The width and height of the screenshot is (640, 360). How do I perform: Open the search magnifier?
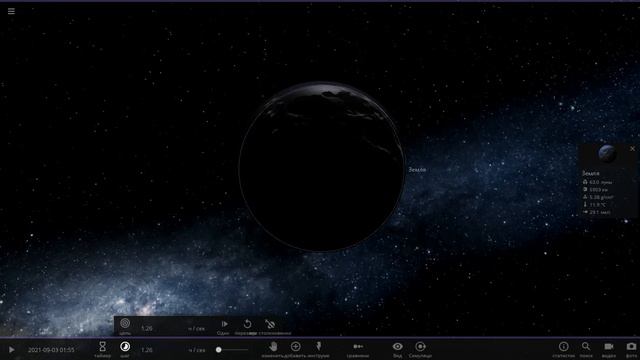(x=586, y=346)
